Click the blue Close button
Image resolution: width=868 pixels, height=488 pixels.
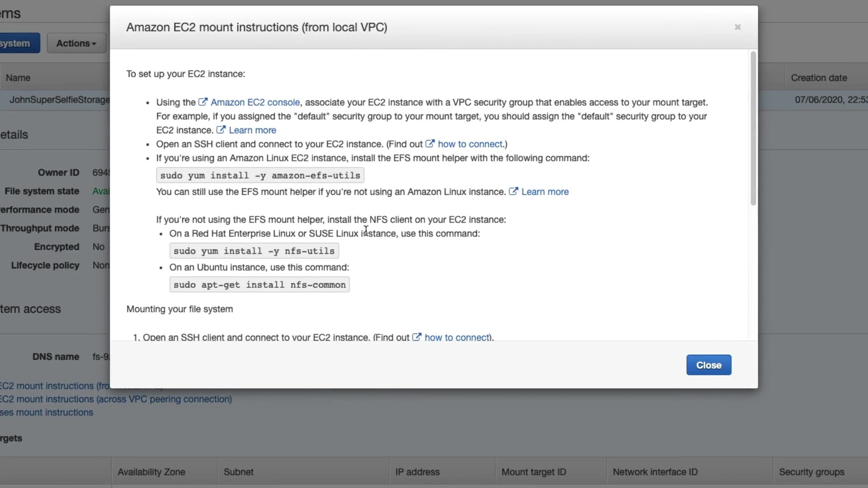pyautogui.click(x=708, y=365)
